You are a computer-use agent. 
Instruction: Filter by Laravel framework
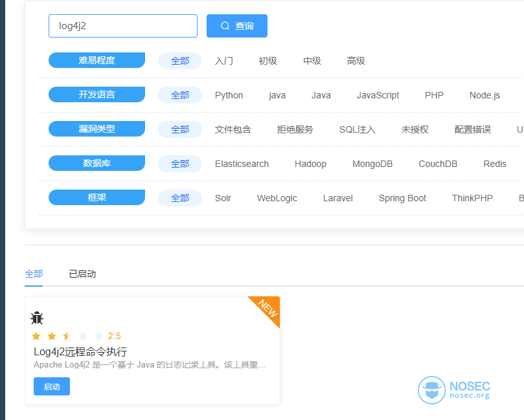pos(338,198)
